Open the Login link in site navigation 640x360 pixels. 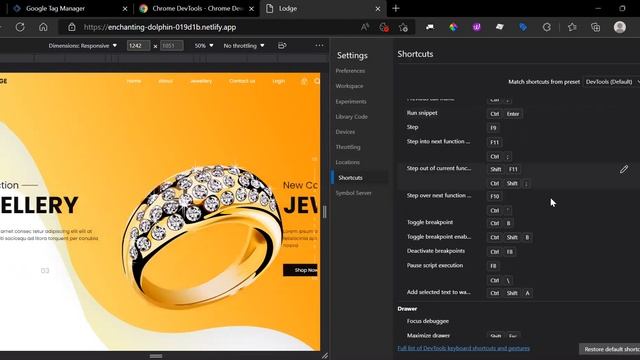278,81
